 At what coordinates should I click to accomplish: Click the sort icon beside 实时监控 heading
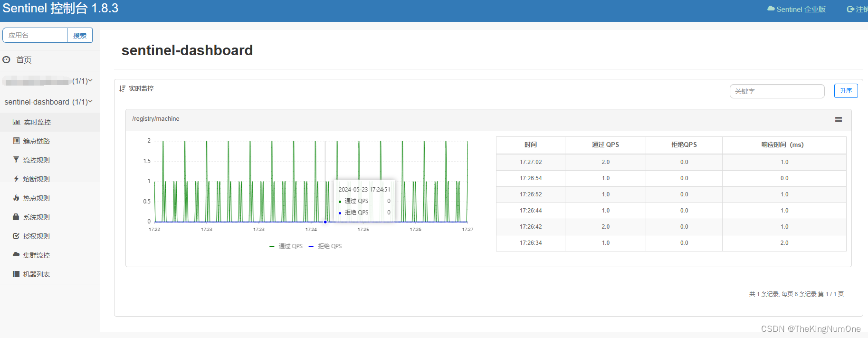click(x=123, y=88)
